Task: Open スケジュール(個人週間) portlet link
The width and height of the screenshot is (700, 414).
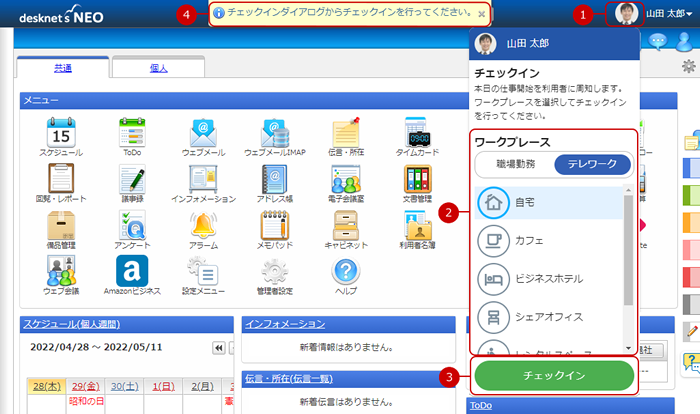Action: coord(71,324)
